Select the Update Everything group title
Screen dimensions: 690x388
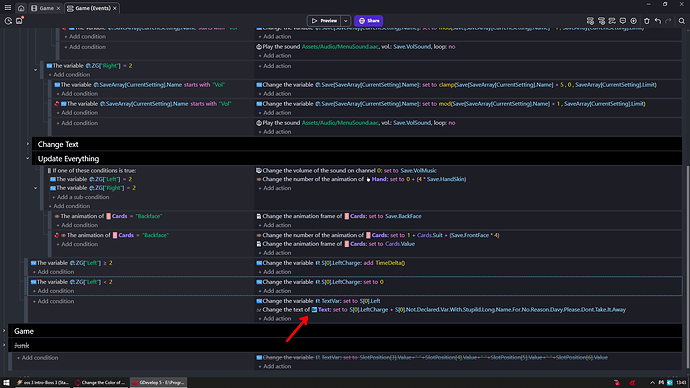[x=68, y=159]
